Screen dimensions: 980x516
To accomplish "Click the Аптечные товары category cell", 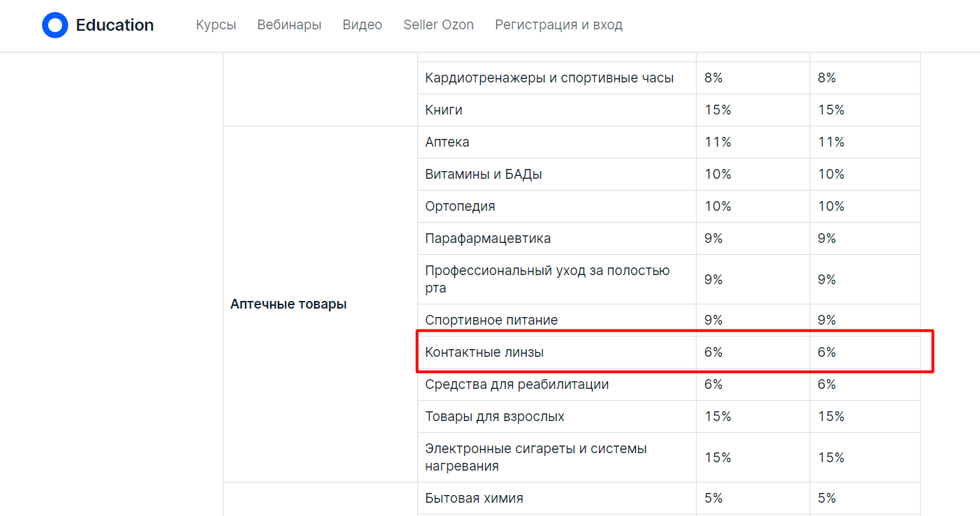I will 288,304.
